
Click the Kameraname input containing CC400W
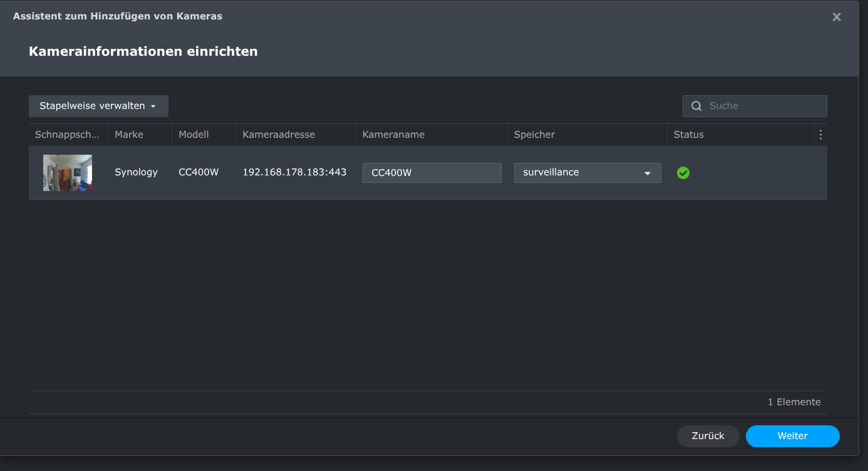tap(431, 173)
